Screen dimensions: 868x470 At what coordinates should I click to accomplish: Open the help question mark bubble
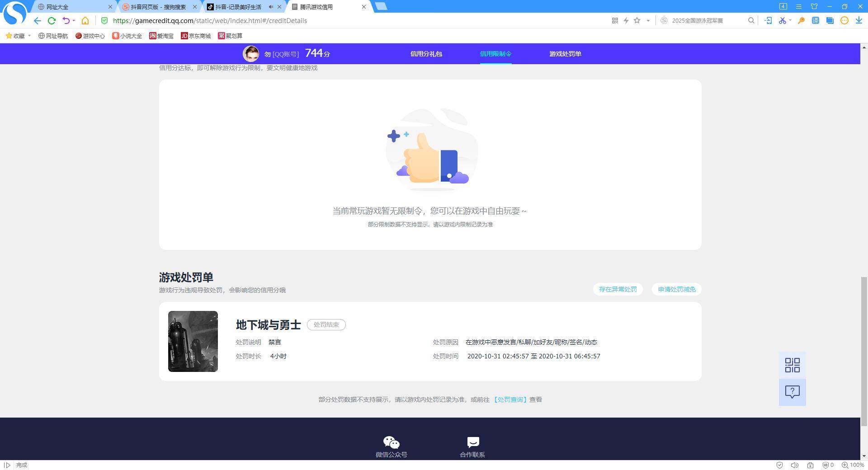(792, 392)
